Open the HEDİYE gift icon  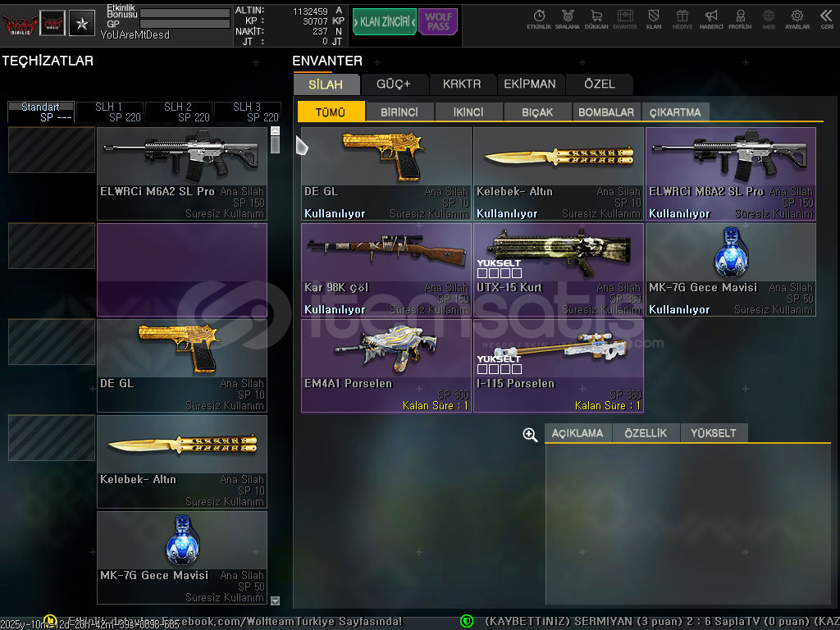(682, 20)
